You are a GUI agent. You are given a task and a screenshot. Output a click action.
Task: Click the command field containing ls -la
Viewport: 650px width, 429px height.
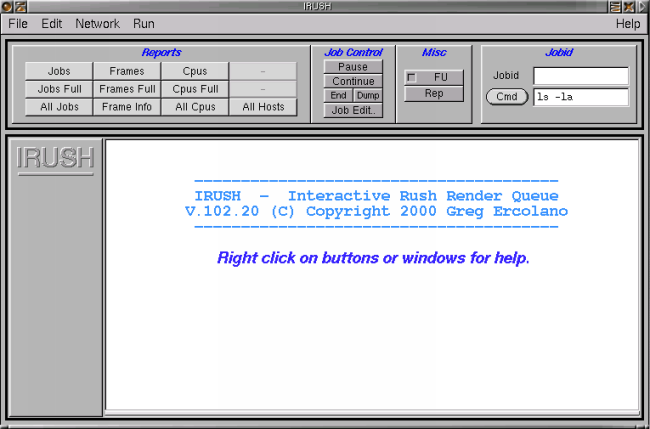click(x=580, y=97)
